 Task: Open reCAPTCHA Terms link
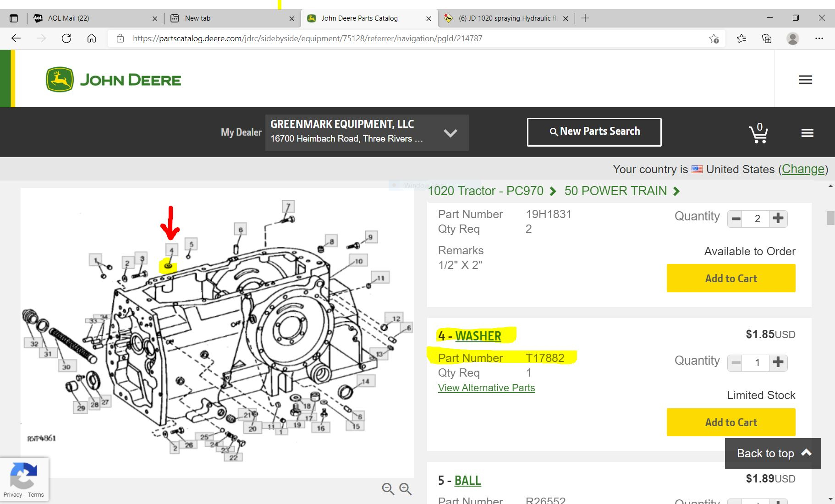[36, 494]
